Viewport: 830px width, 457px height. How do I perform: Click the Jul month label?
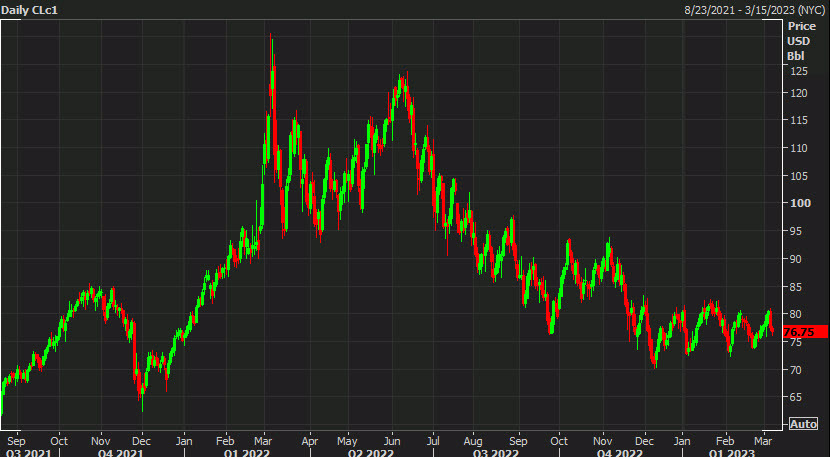[x=433, y=441]
